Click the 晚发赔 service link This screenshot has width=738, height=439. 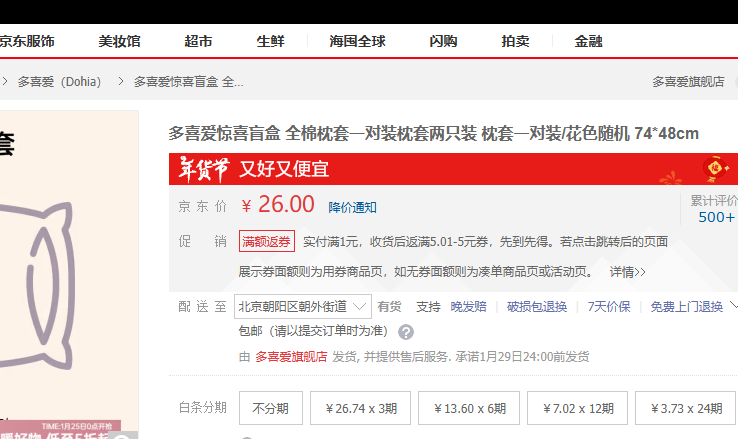click(x=468, y=307)
